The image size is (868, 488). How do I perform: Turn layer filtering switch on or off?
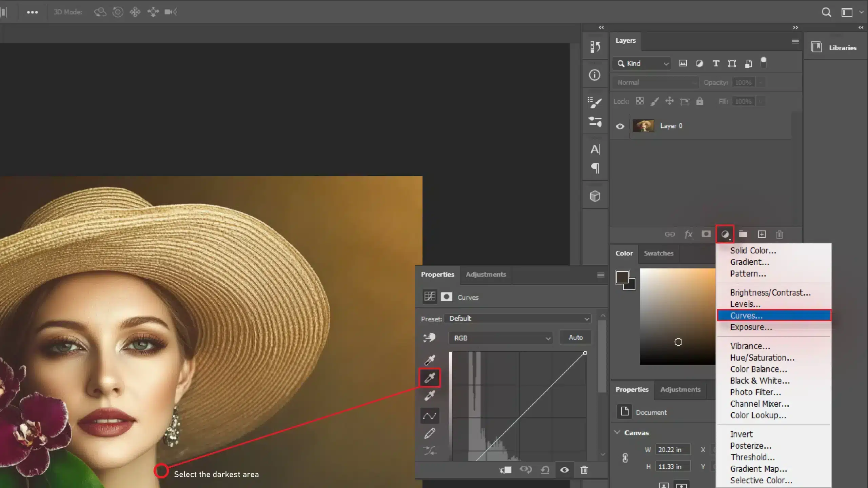pos(763,63)
